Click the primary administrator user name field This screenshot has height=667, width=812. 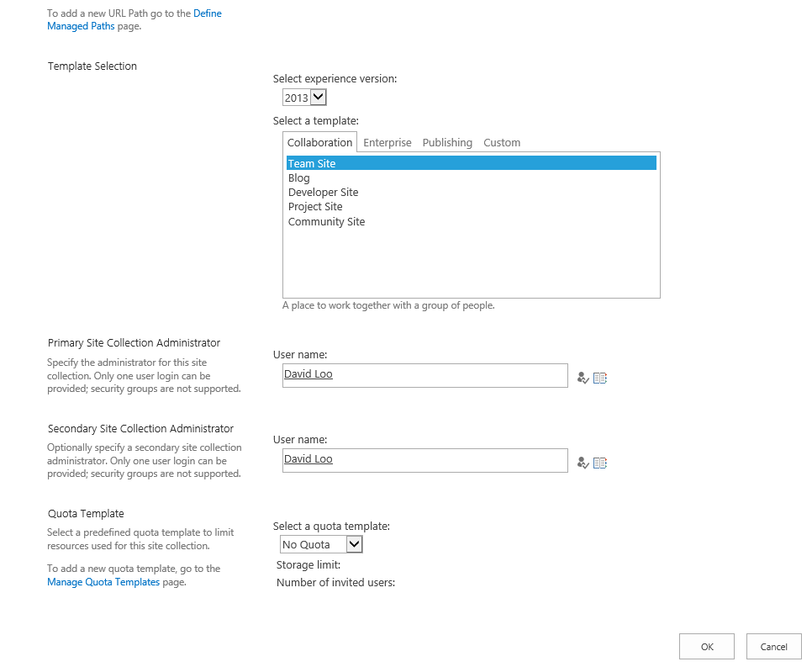click(425, 375)
